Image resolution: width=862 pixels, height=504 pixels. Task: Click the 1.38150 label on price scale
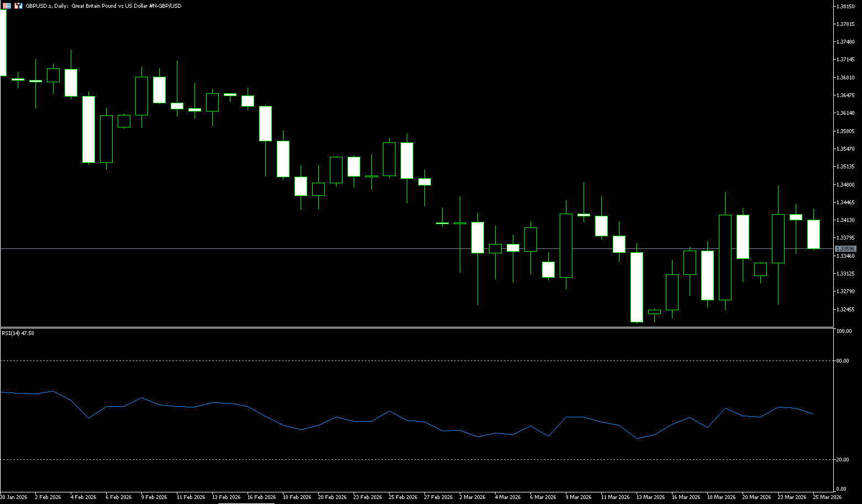(x=845, y=7)
